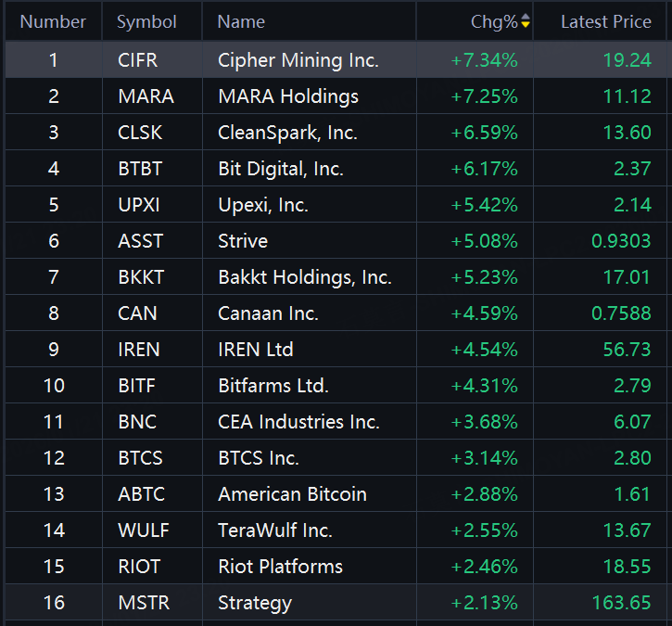Select the CIFR ticker symbol
The image size is (672, 626).
click(138, 60)
